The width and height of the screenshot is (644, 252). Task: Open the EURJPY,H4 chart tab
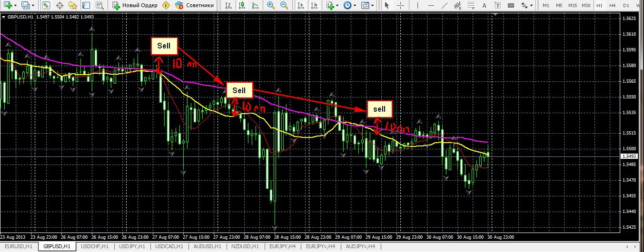point(282,246)
